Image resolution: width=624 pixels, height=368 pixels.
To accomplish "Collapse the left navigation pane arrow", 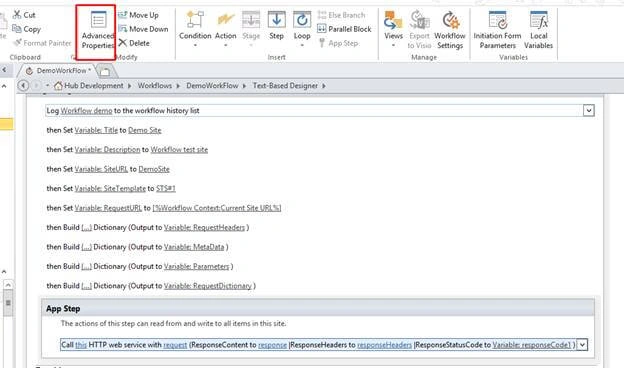I will (x=4, y=70).
